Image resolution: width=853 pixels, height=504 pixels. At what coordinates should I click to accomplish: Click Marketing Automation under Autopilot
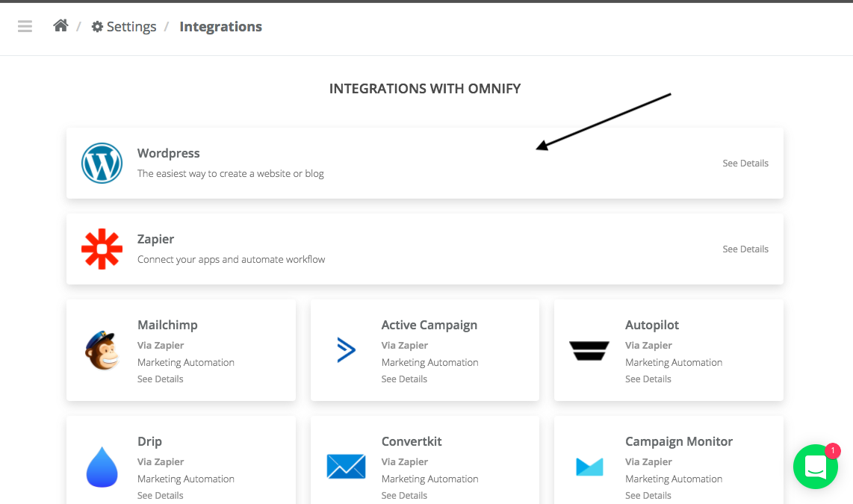[x=674, y=362]
